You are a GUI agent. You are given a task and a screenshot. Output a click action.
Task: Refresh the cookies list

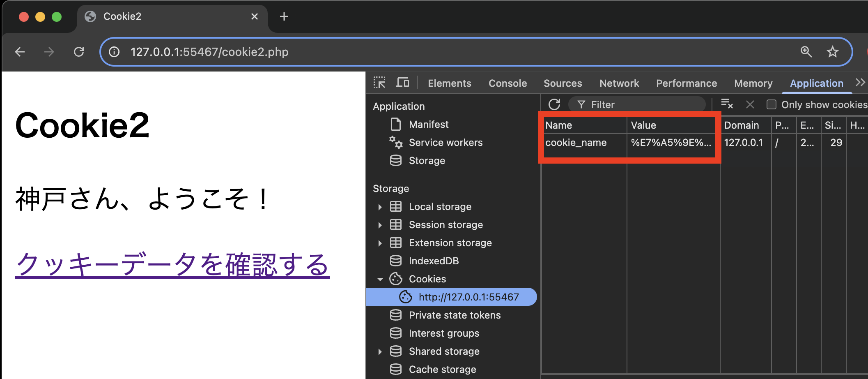point(554,104)
